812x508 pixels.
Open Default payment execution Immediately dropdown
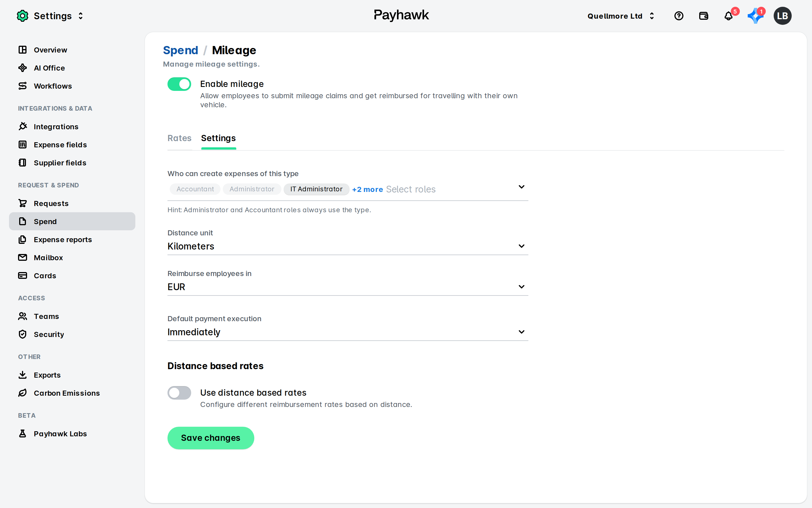348,332
